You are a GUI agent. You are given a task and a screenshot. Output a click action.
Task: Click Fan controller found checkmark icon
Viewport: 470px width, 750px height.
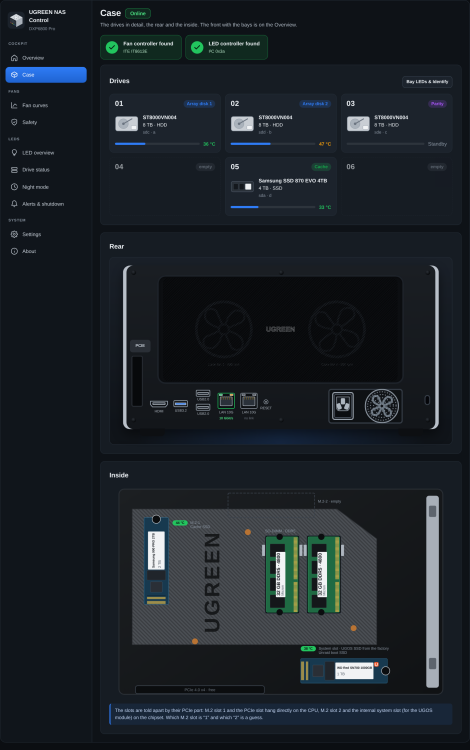[112, 47]
